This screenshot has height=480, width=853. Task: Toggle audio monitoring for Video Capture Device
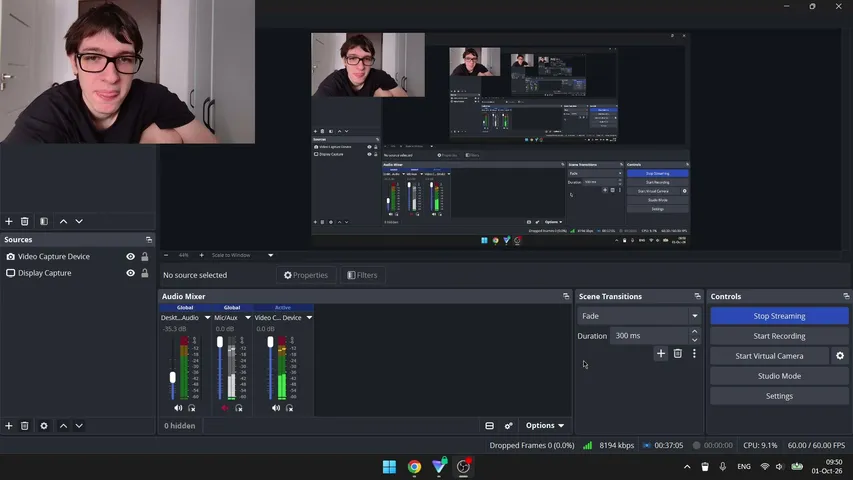289,408
